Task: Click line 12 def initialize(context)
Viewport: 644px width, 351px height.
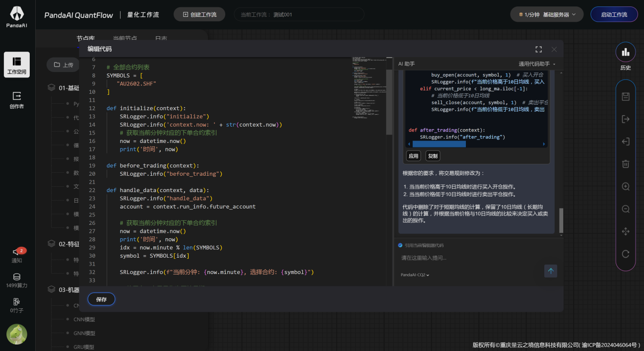Action: coord(146,108)
